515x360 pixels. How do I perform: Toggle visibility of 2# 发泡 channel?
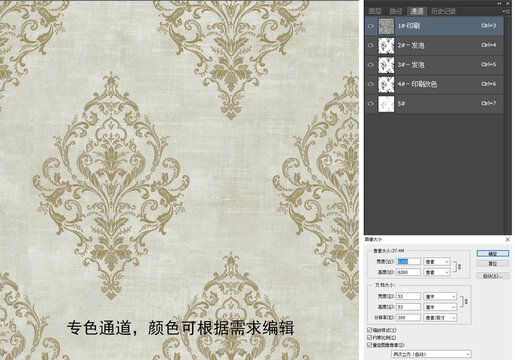tap(371, 45)
